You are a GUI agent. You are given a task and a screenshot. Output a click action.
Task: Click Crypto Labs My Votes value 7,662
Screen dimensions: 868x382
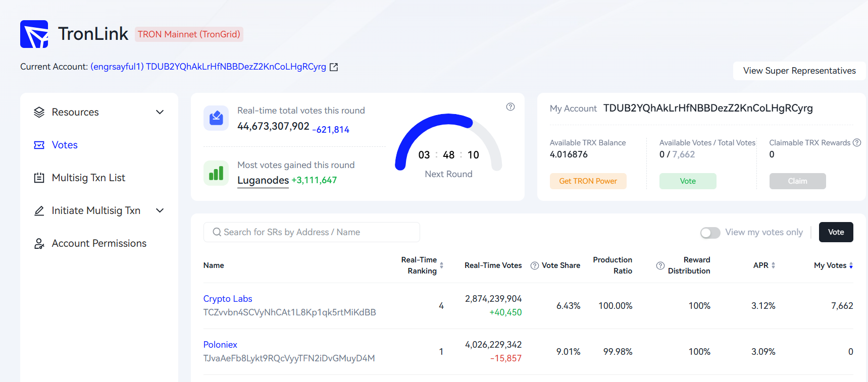click(x=842, y=306)
